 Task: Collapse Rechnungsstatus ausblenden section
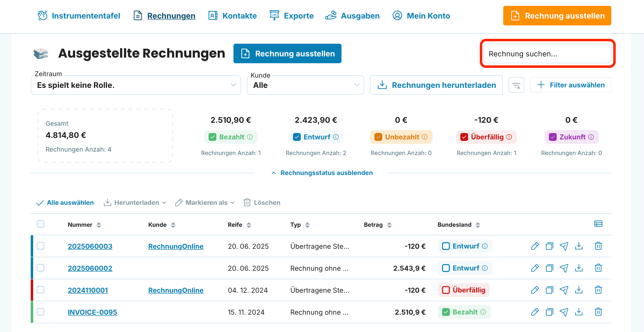[322, 173]
